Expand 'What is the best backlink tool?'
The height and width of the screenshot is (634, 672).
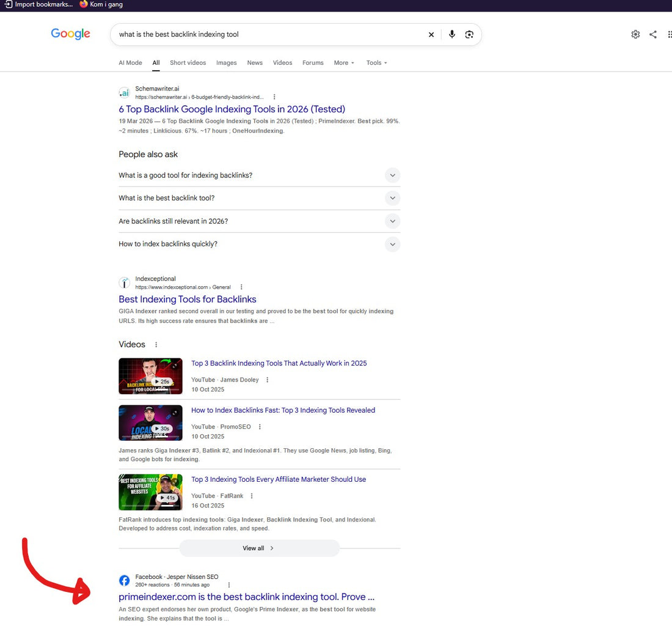[x=259, y=198]
